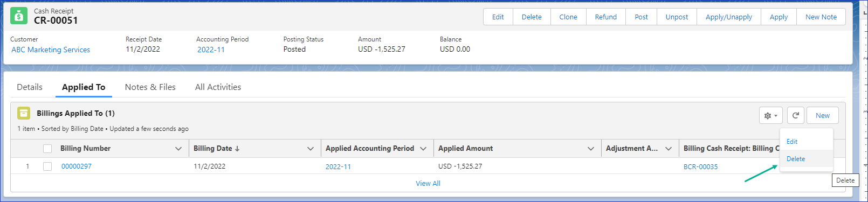Click the Apply/Unapply button
This screenshot has height=202, width=868.
point(729,17)
